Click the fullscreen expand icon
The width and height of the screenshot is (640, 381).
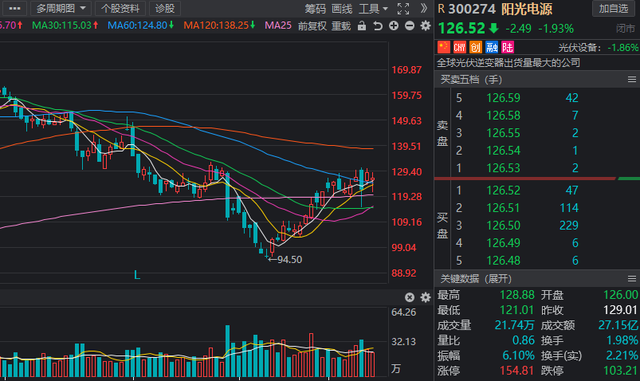pyautogui.click(x=403, y=9)
